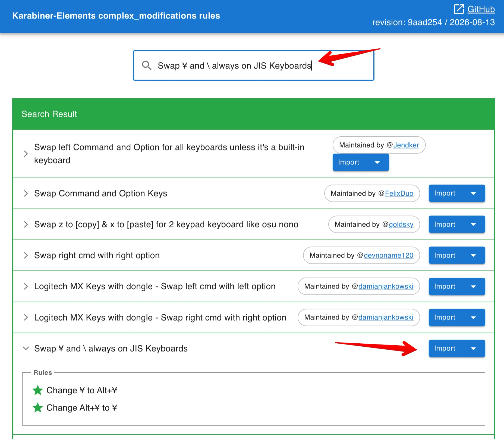The height and width of the screenshot is (439, 504).
Task: Import 'Swap ¥ and \ always on JIS Keyboards'
Action: click(445, 348)
